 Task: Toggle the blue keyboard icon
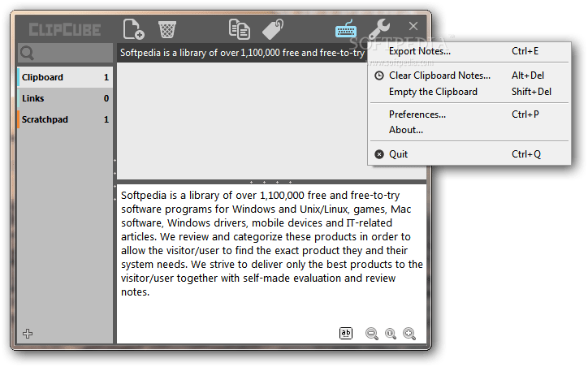[x=346, y=29]
